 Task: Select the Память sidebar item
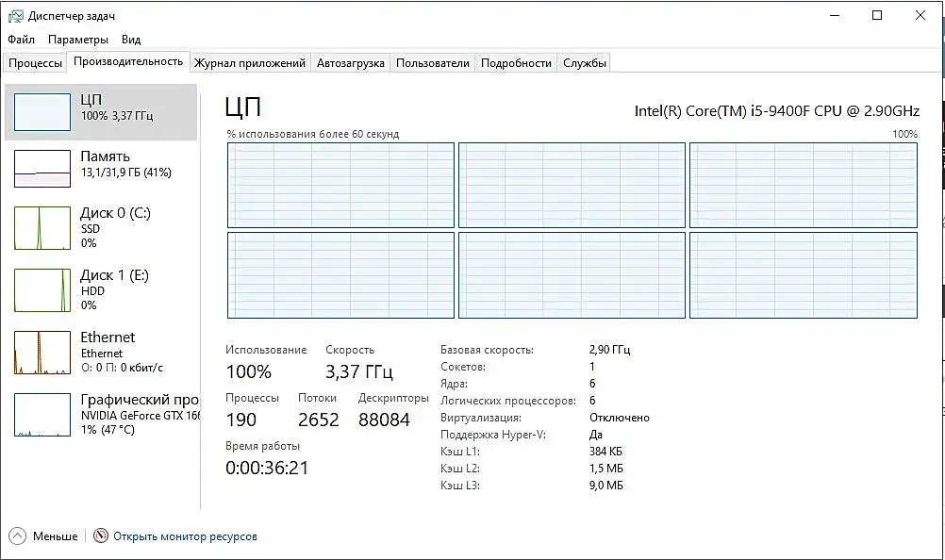click(101, 168)
